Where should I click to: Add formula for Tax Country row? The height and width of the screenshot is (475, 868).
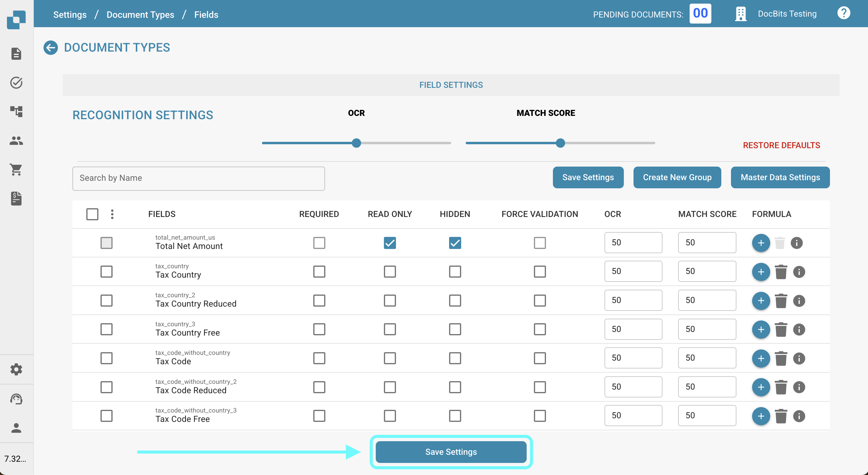pos(761,272)
